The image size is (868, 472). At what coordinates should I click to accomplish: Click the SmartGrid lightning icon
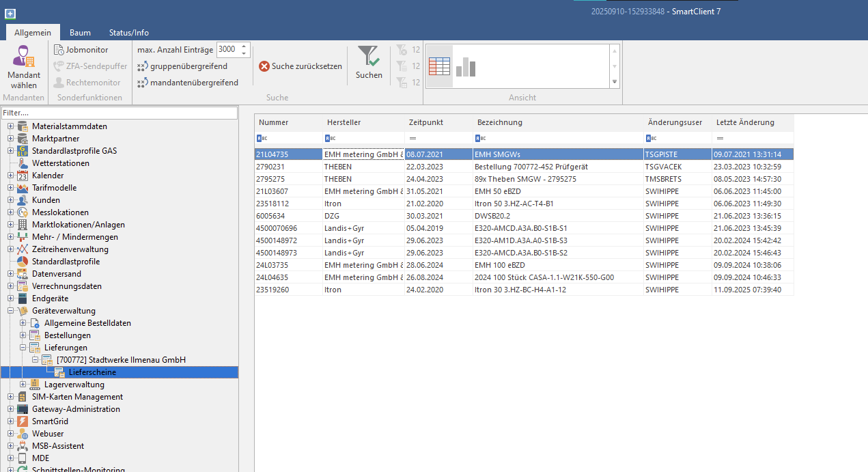click(x=23, y=421)
